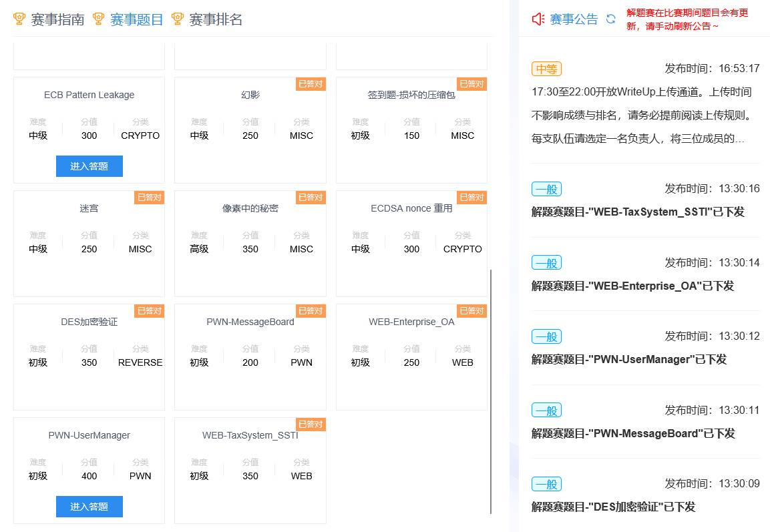Open 签到题-损坏的压缩包 challenge card
Screen dimensions: 770x532
pos(411,130)
